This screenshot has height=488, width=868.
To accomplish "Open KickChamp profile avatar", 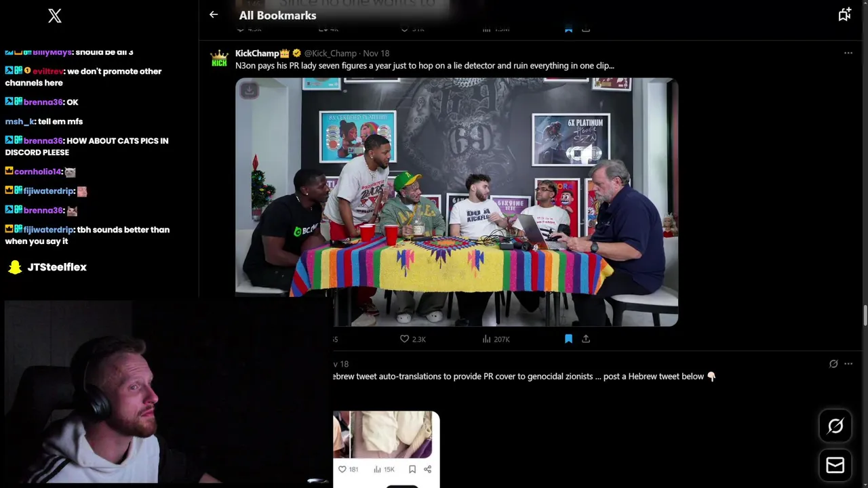I will [x=219, y=58].
